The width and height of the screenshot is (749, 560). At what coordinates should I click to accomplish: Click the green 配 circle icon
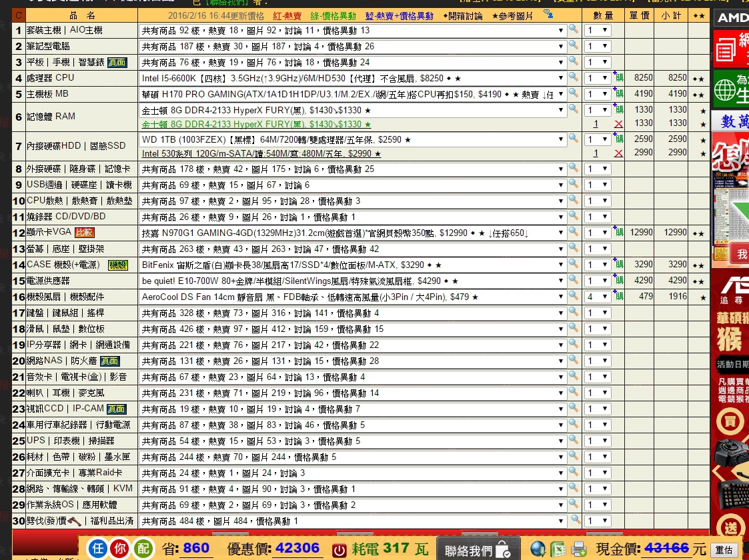click(143, 549)
